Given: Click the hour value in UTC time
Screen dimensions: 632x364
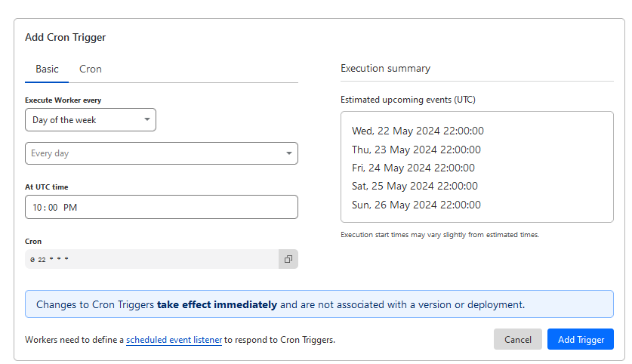Looking at the screenshot, I should click(38, 207).
